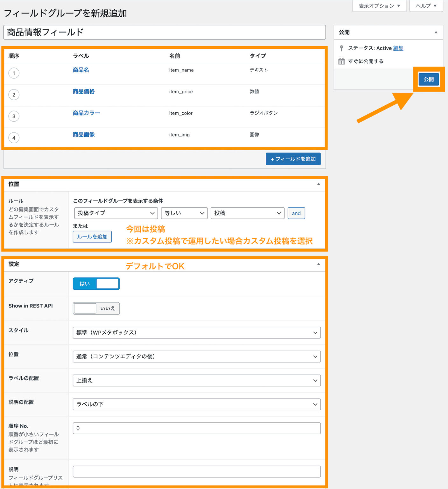Open the スタイル dropdown showing 標準（WPメタボックス）

click(196, 332)
